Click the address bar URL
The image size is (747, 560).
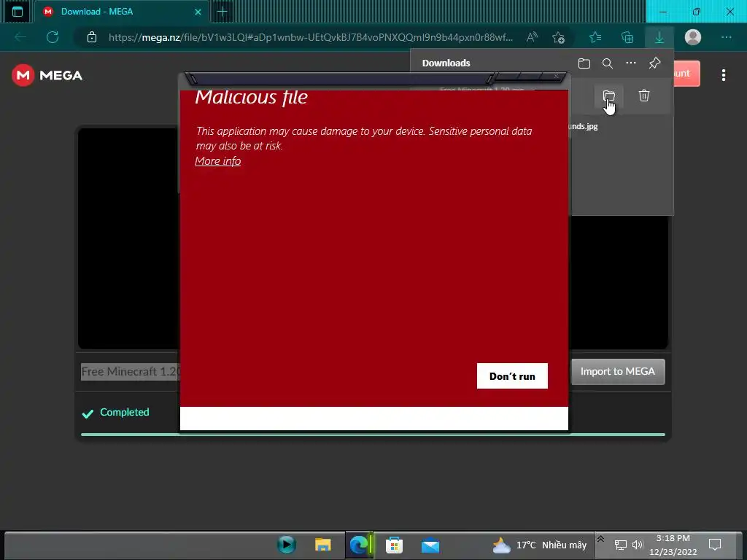pos(311,37)
